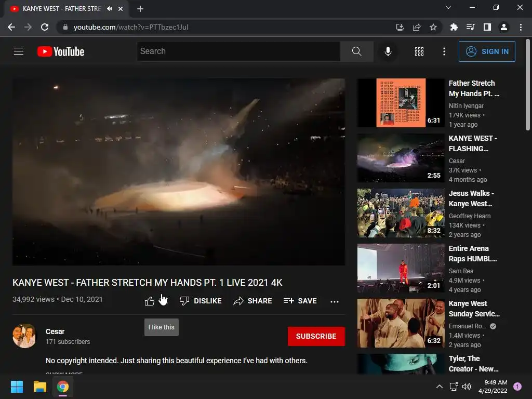Mute tab via speaker icon
The height and width of the screenshot is (399, 532).
109,9
